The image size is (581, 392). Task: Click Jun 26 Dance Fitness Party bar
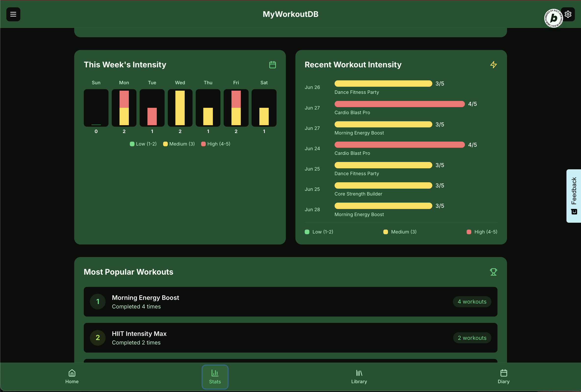point(383,84)
